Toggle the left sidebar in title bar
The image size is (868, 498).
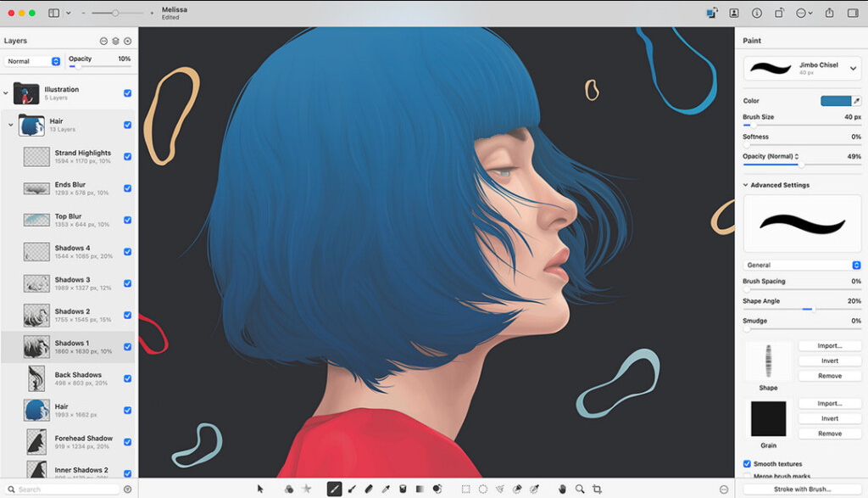(x=53, y=13)
